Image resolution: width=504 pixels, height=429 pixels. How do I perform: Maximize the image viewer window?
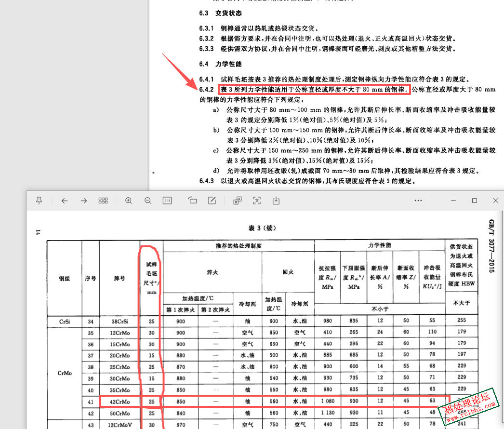point(475,201)
